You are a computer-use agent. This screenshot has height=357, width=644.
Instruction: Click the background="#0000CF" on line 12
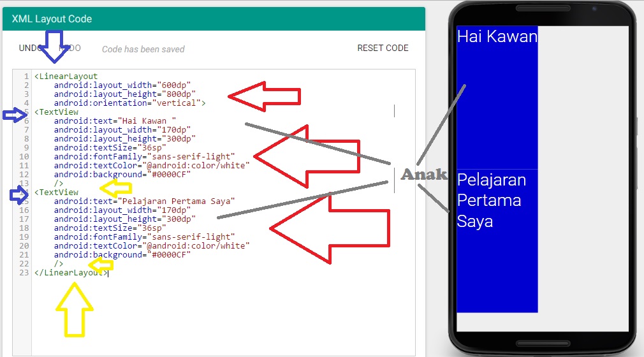tap(122, 175)
